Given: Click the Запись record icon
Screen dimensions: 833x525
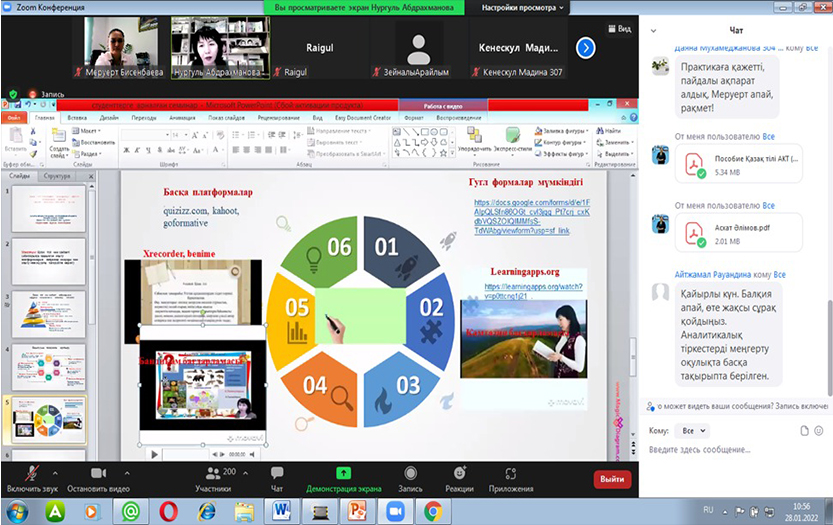Looking at the screenshot, I should [x=410, y=473].
